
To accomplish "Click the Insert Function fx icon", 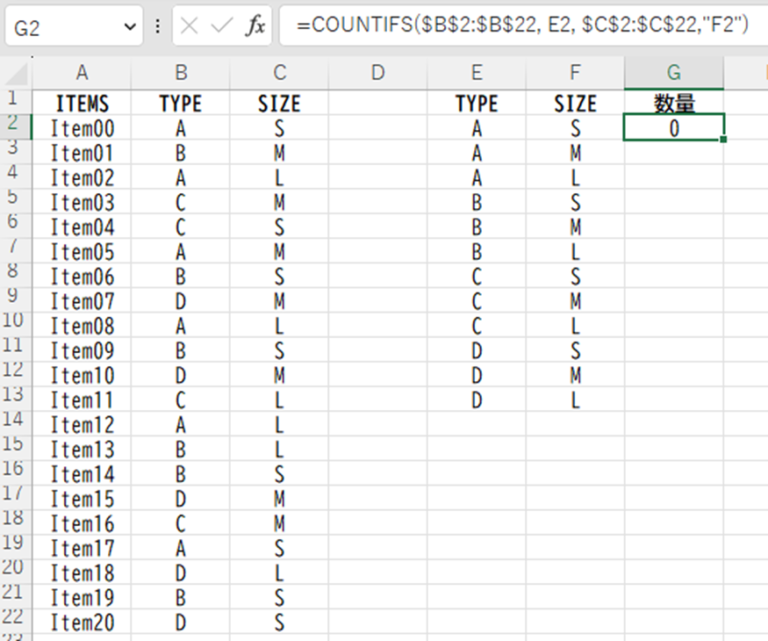I will pos(255,27).
